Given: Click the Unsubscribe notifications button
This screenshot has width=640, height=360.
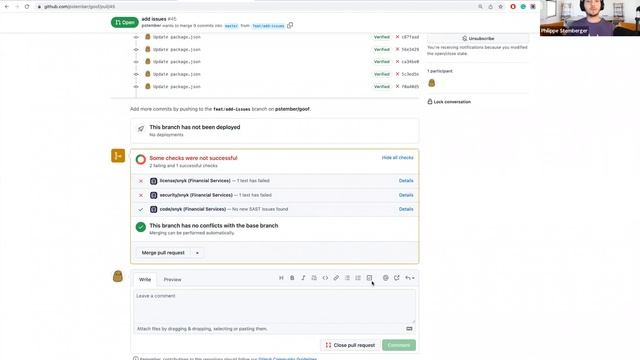Looking at the screenshot, I should 478,38.
